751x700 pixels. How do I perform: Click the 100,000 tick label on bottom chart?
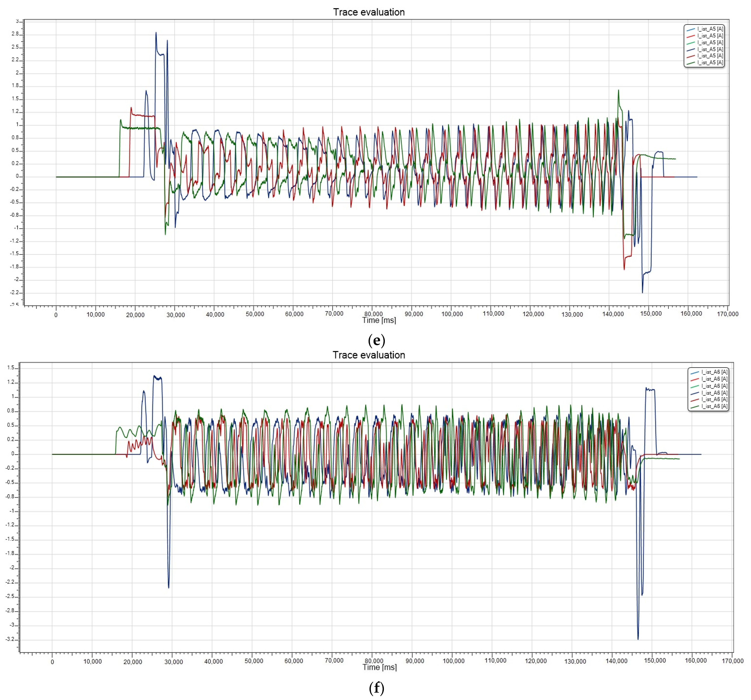point(453,661)
